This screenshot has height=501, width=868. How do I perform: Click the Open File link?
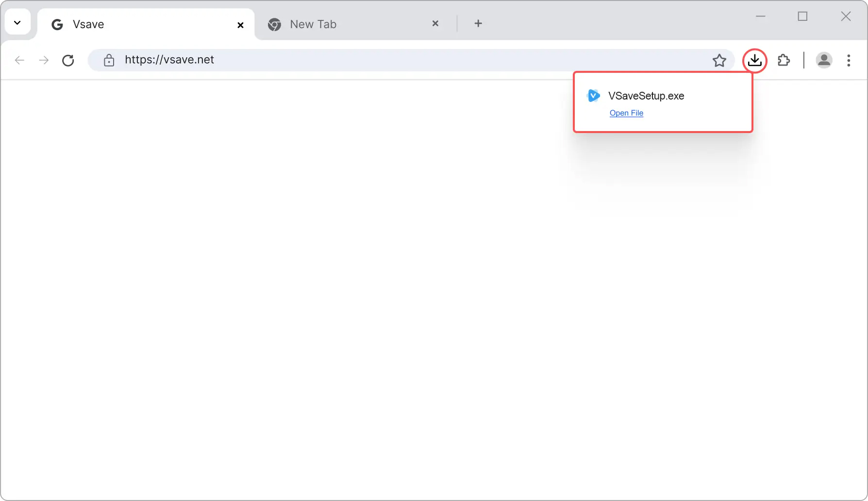pos(626,113)
